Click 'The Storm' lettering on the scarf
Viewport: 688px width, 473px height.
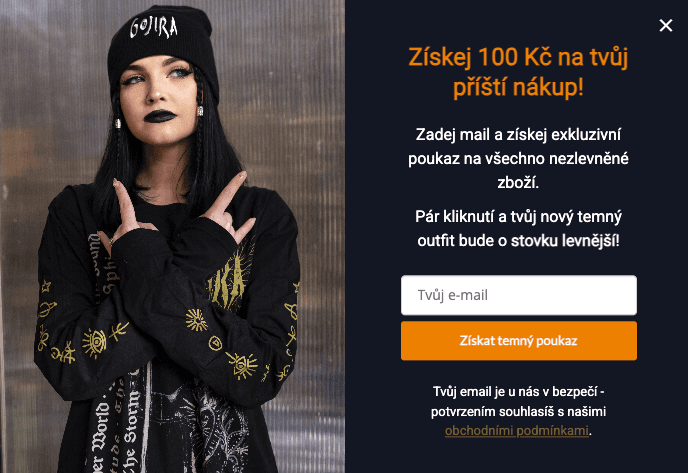(x=129, y=434)
